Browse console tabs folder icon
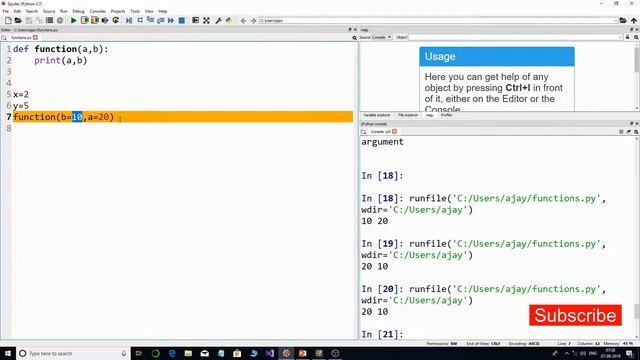This screenshot has height=360, width=640. tap(364, 132)
